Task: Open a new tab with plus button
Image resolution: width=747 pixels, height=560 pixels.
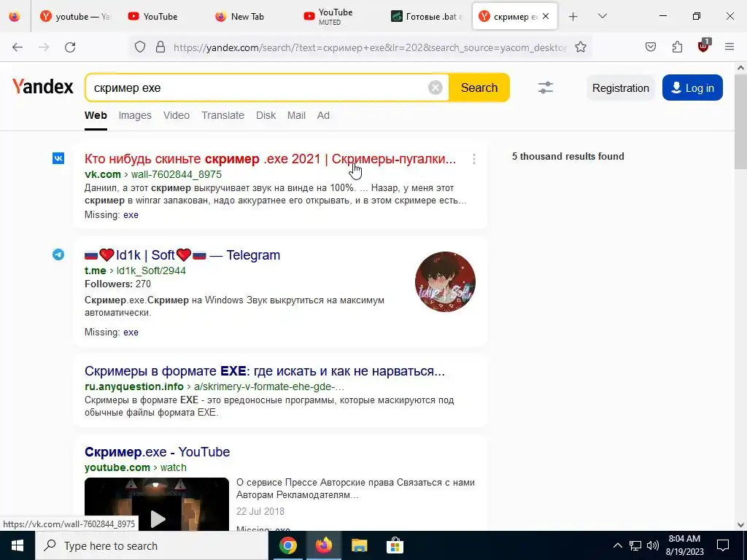Action: pyautogui.click(x=573, y=17)
